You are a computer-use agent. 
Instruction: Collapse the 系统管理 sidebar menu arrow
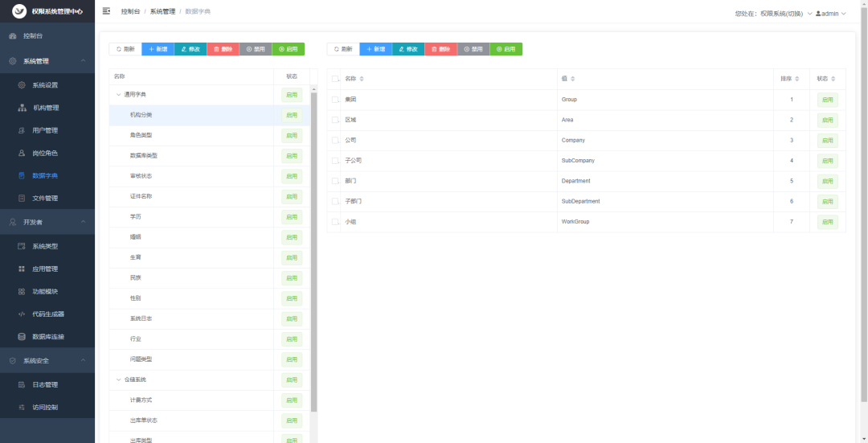point(83,61)
